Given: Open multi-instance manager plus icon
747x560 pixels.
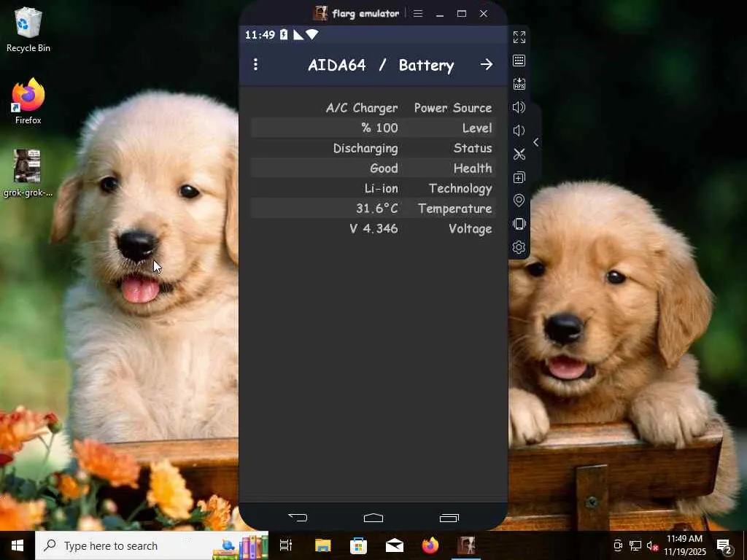Looking at the screenshot, I should pyautogui.click(x=519, y=177).
